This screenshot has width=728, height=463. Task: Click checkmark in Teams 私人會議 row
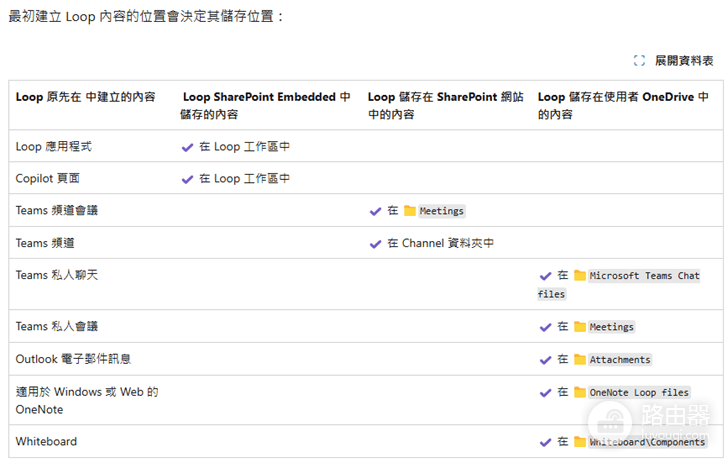click(x=545, y=327)
